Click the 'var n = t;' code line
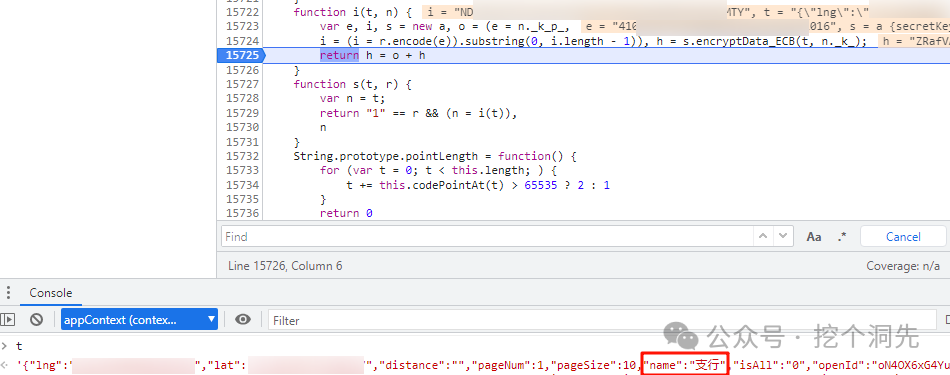 [353, 99]
